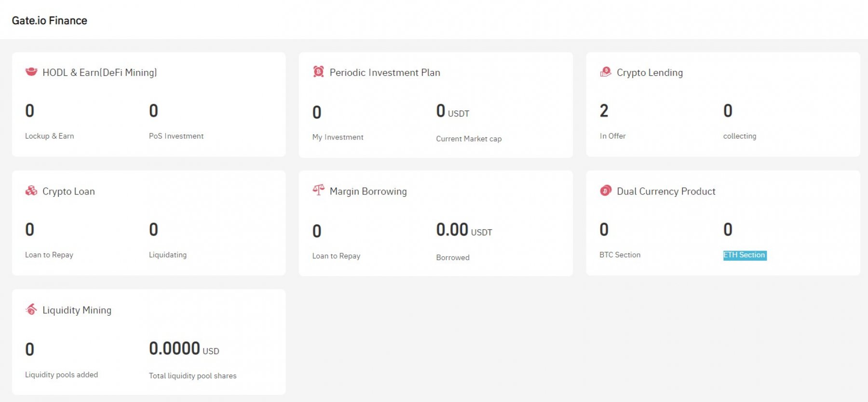Click the Gate.io Finance page title
Screen dimensions: 868x402
click(49, 20)
